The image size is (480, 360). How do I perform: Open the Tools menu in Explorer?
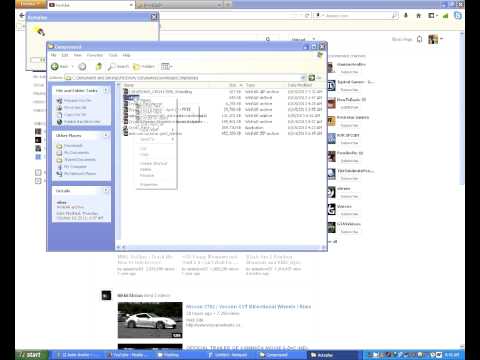113,55
